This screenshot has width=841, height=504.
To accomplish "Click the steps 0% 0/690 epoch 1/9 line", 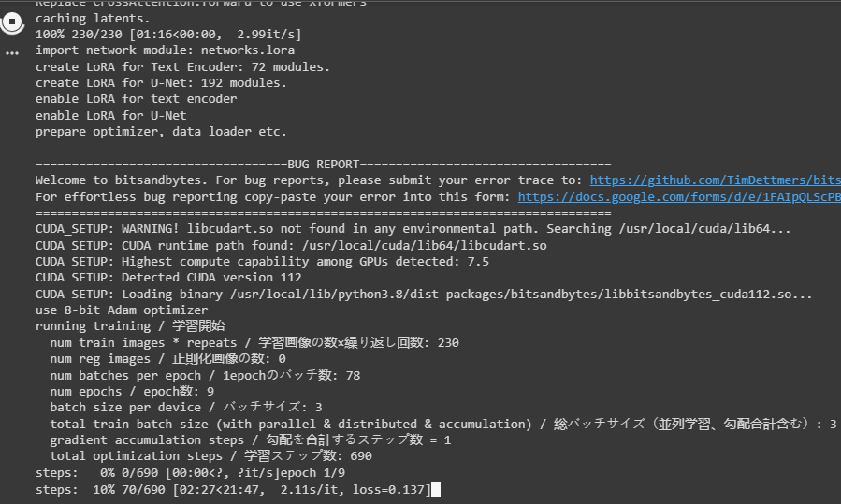I will [x=191, y=473].
